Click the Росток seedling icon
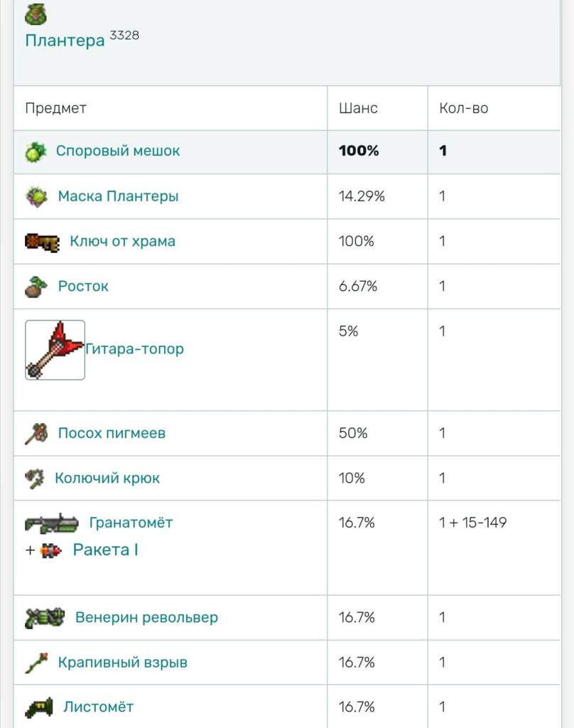The height and width of the screenshot is (728, 574). point(36,287)
